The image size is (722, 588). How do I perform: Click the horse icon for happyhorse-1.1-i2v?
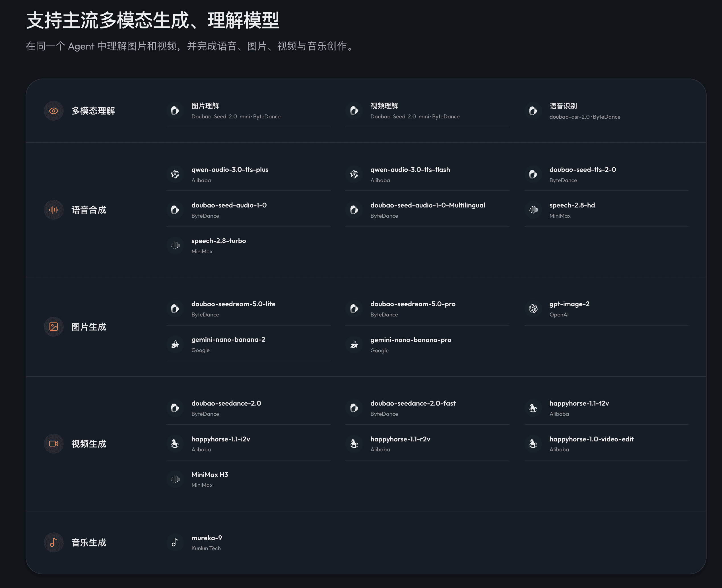pyautogui.click(x=175, y=444)
